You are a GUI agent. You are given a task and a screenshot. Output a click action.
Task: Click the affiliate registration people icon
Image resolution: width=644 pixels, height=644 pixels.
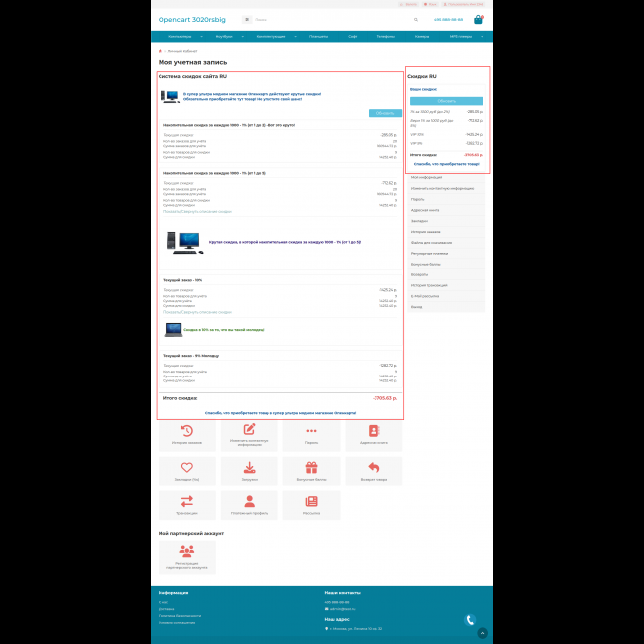[x=186, y=551]
